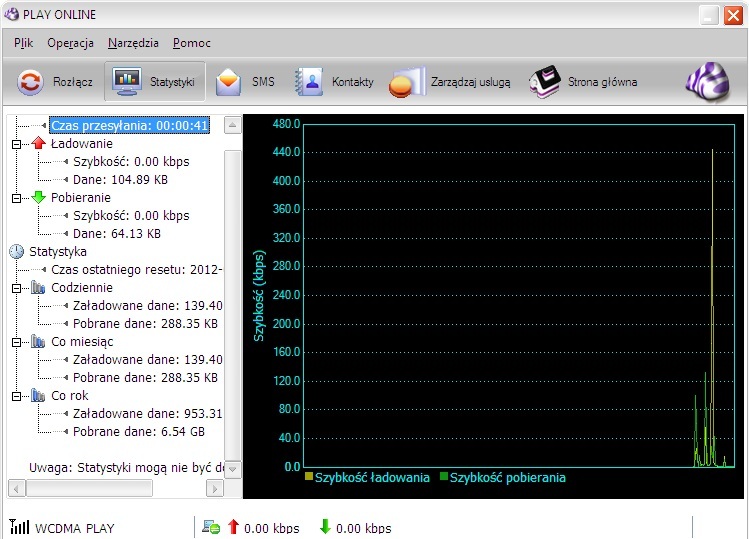Select Załadowane dane: 953.31 row
Viewport: 749px width, 539px height.
pyautogui.click(x=148, y=414)
